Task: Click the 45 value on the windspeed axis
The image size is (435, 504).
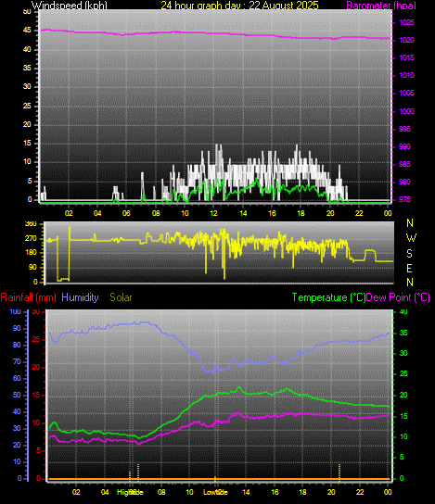Action: point(27,31)
